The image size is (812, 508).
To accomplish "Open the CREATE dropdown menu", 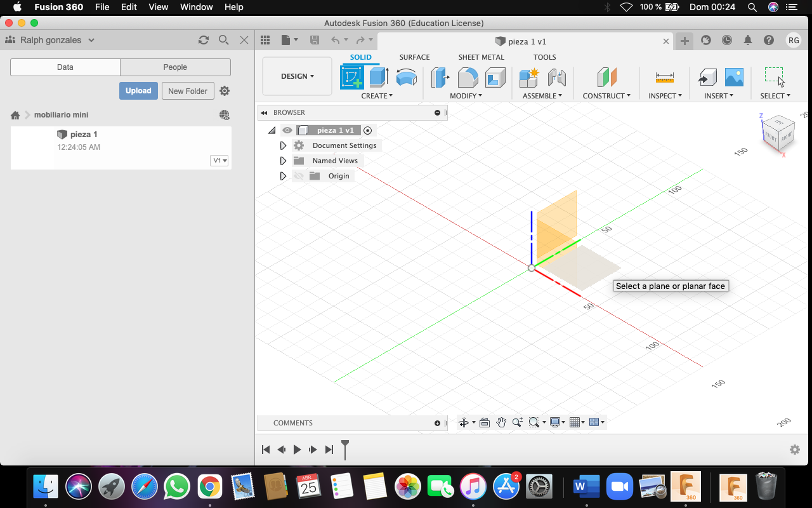I will (x=377, y=96).
